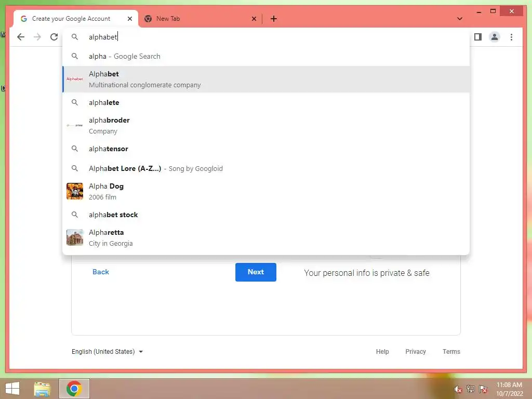The image size is (532, 399).
Task: Switch to the New Tab tab
Action: (x=200, y=19)
